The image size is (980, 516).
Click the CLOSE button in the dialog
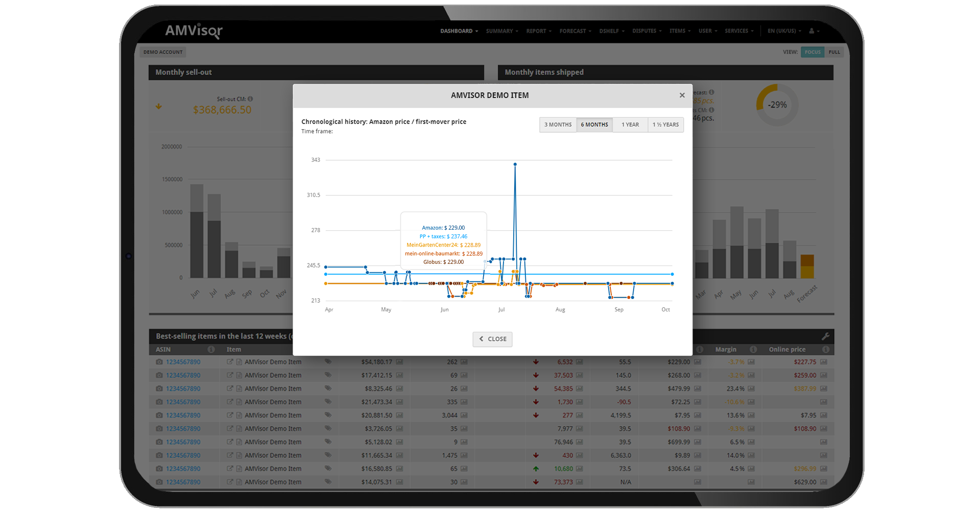[492, 339]
